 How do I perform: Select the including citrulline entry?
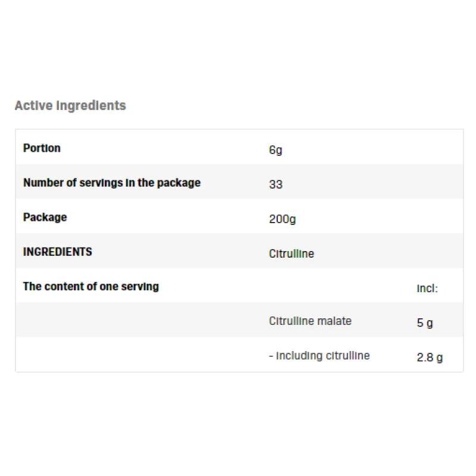pyautogui.click(x=319, y=355)
